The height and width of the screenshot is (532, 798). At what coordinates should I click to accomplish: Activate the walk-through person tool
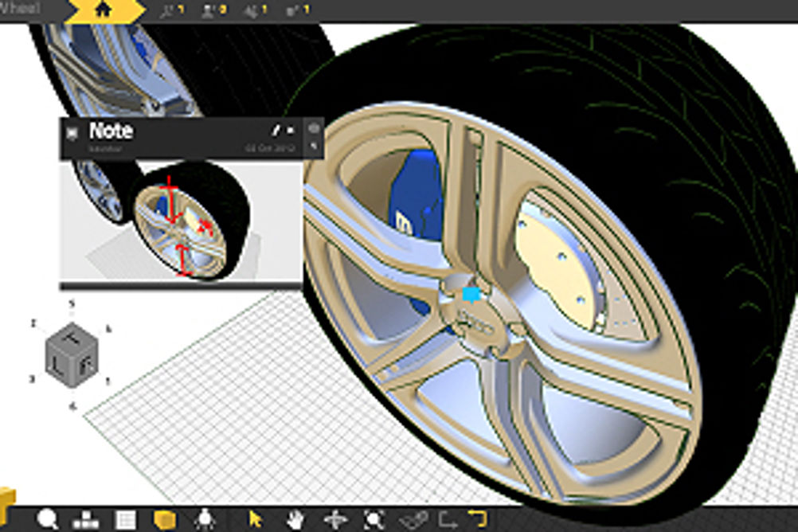point(205,520)
